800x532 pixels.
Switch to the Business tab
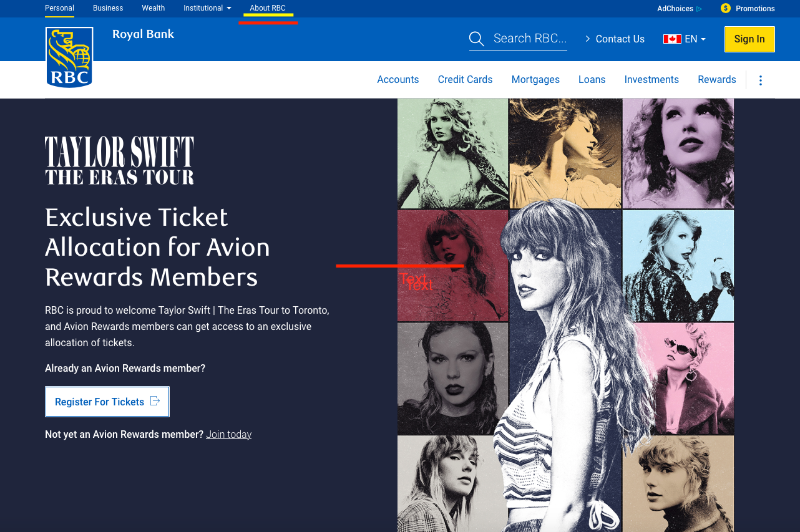108,8
